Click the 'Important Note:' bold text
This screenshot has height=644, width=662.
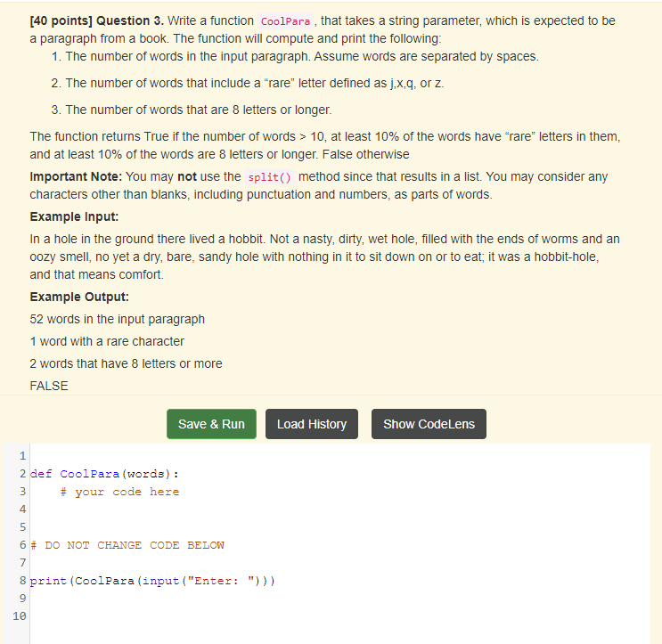click(x=76, y=176)
